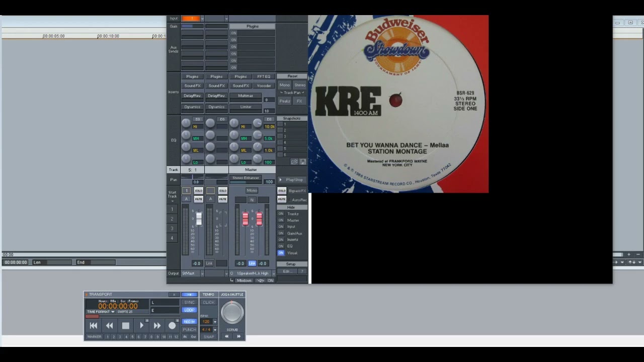Click the mixdown routing icon beside Mixdown

point(260,281)
